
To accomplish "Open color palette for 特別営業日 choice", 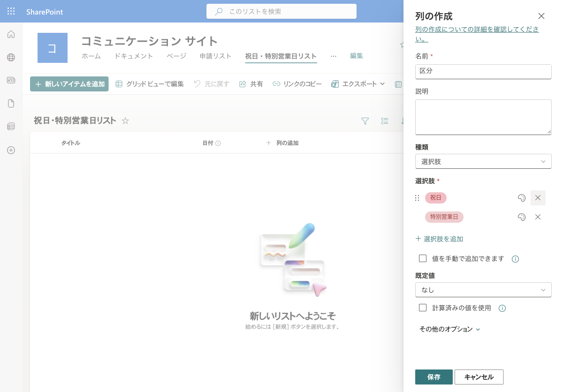I will pos(521,217).
